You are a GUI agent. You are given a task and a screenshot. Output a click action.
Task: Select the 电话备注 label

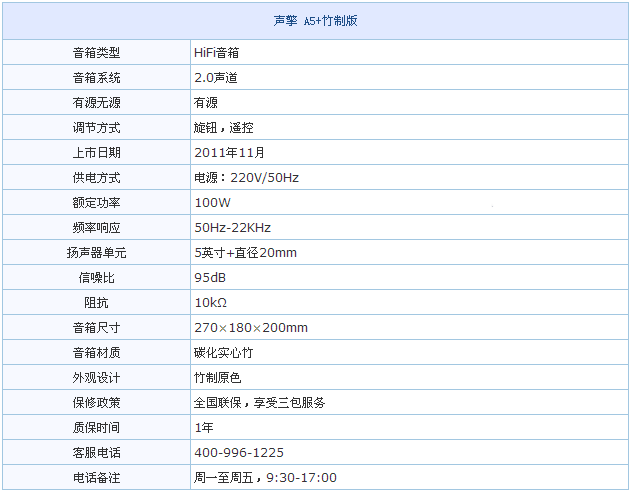[97, 477]
